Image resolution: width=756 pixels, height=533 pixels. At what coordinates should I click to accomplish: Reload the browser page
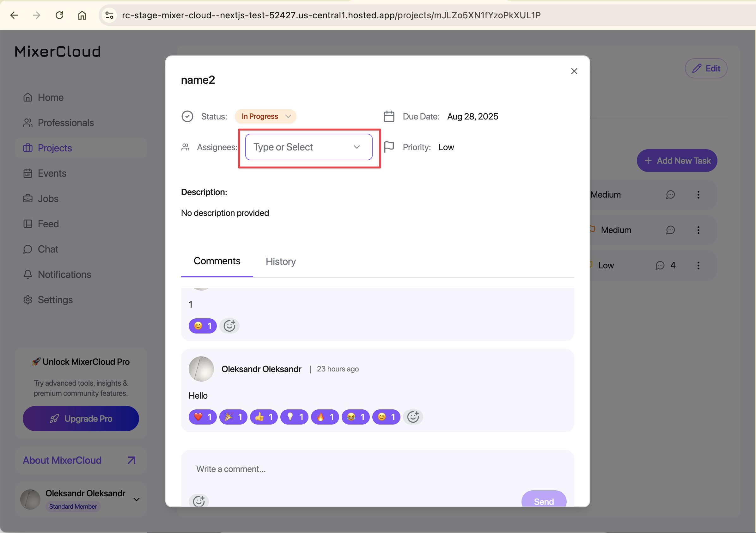[59, 15]
